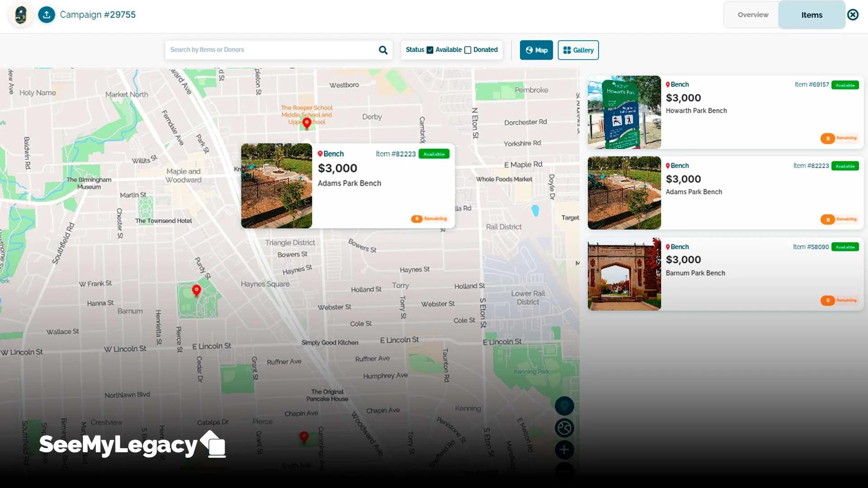Click the organization logo in top-left corner

[x=21, y=15]
